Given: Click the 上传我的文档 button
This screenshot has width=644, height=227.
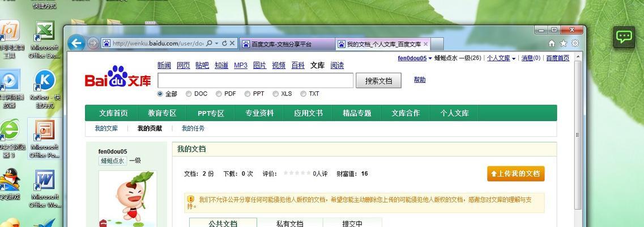Looking at the screenshot, I should tap(516, 174).
